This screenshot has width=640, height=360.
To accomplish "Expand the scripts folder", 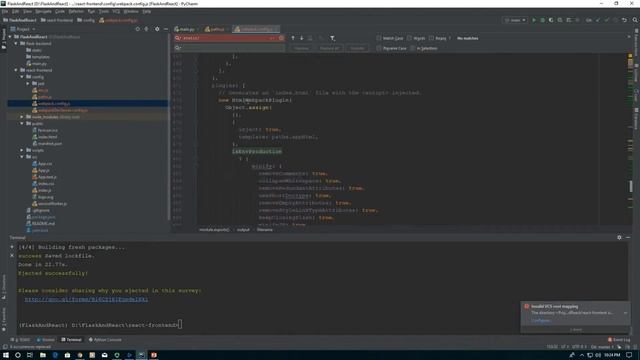I will point(22,150).
